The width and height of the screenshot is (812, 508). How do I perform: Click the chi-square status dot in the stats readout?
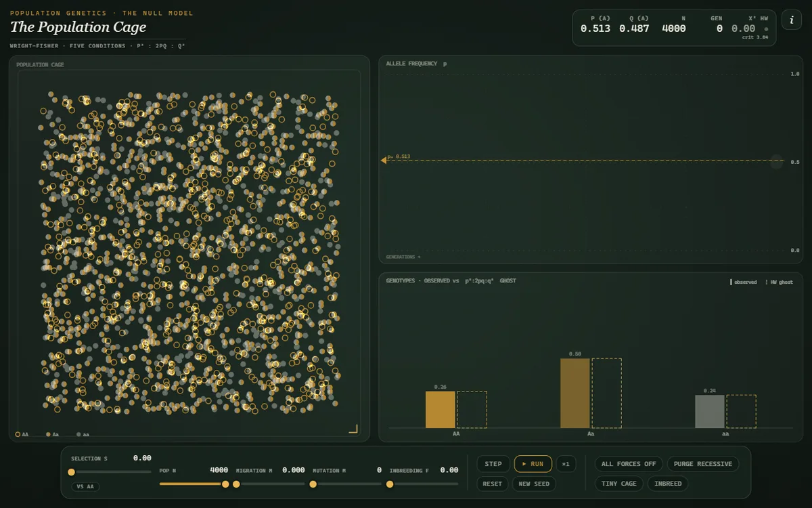(x=766, y=29)
